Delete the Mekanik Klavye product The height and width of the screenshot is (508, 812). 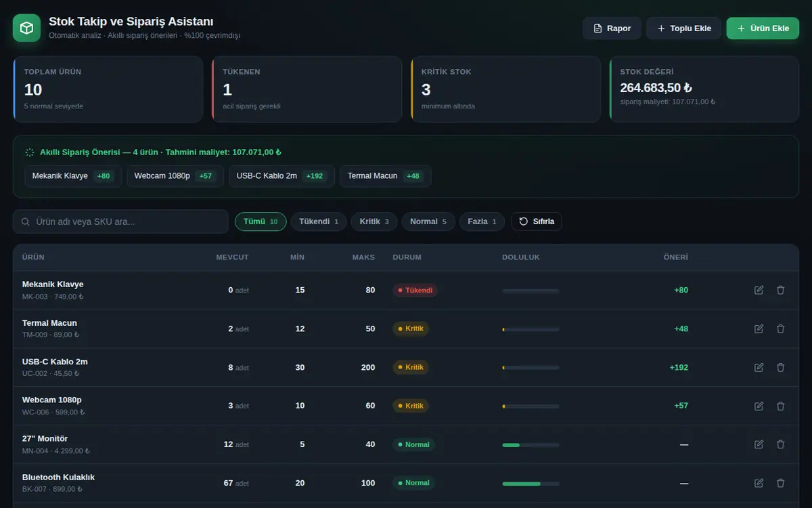pyautogui.click(x=781, y=290)
